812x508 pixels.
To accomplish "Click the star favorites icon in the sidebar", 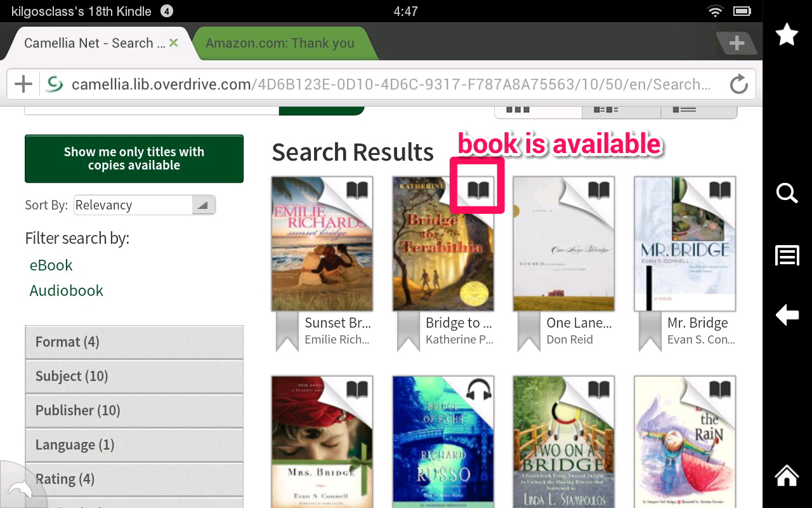I will [787, 35].
